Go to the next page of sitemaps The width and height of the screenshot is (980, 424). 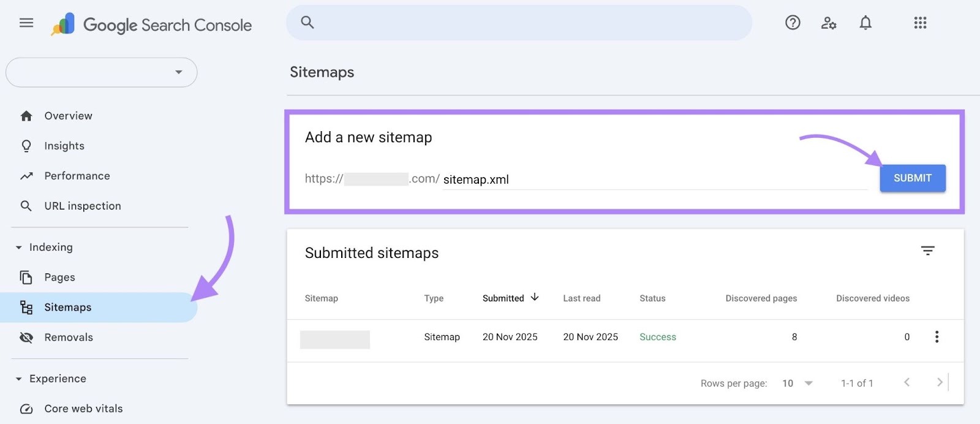coord(940,382)
